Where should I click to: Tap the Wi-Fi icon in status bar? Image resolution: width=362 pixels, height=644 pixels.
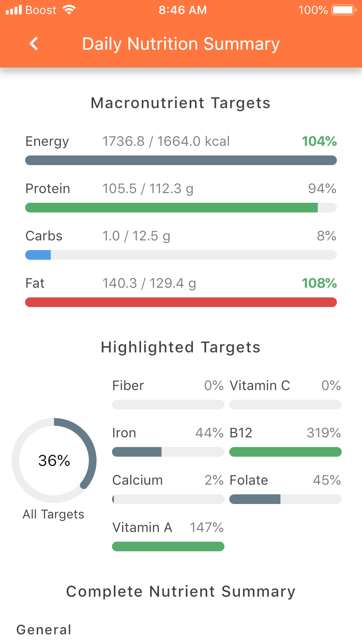70,10
